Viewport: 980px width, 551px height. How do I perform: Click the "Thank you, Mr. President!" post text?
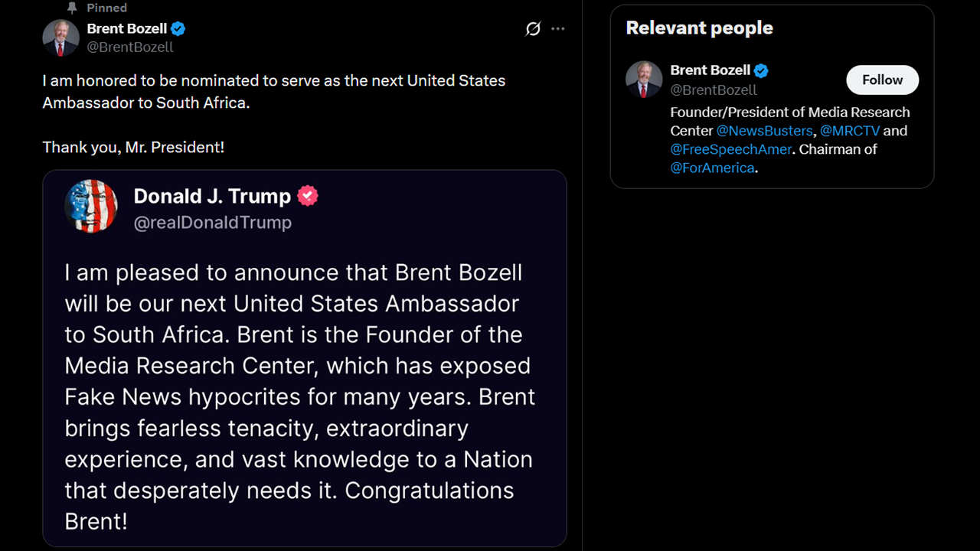coord(133,147)
